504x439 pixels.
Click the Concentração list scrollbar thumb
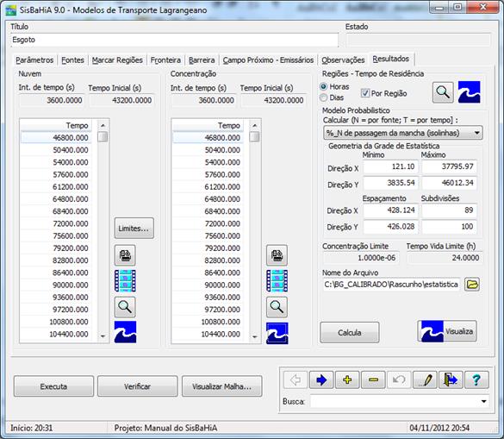tap(254, 136)
